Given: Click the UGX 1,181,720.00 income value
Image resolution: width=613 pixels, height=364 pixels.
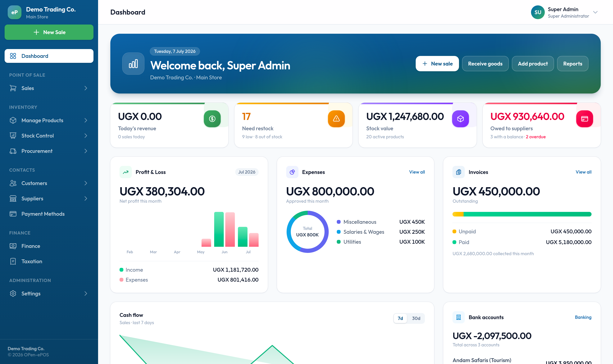Looking at the screenshot, I should click(x=235, y=270).
